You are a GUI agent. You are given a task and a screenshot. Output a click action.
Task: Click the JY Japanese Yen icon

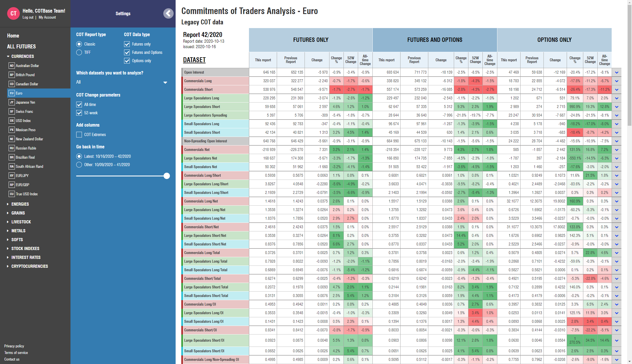pyautogui.click(x=11, y=102)
